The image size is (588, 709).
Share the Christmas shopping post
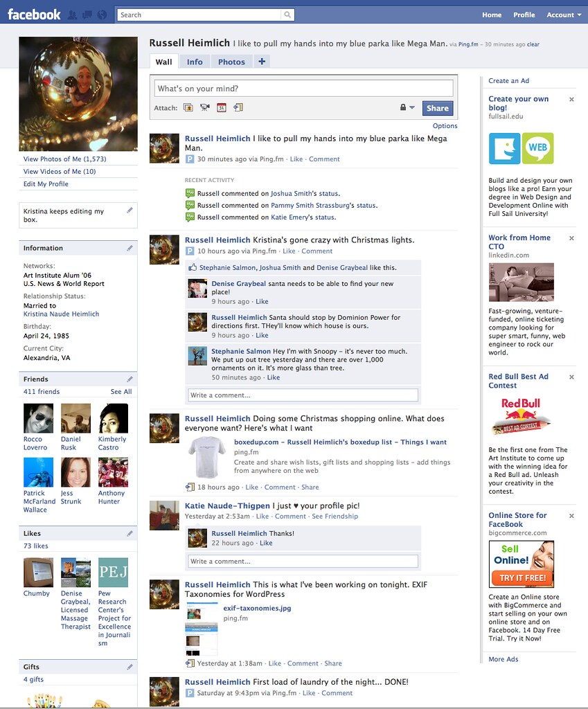310,487
